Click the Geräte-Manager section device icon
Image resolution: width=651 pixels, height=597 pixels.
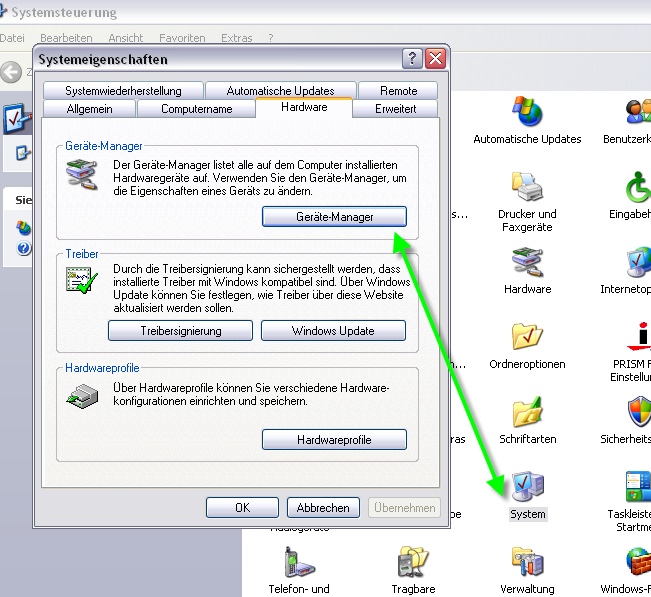(82, 174)
